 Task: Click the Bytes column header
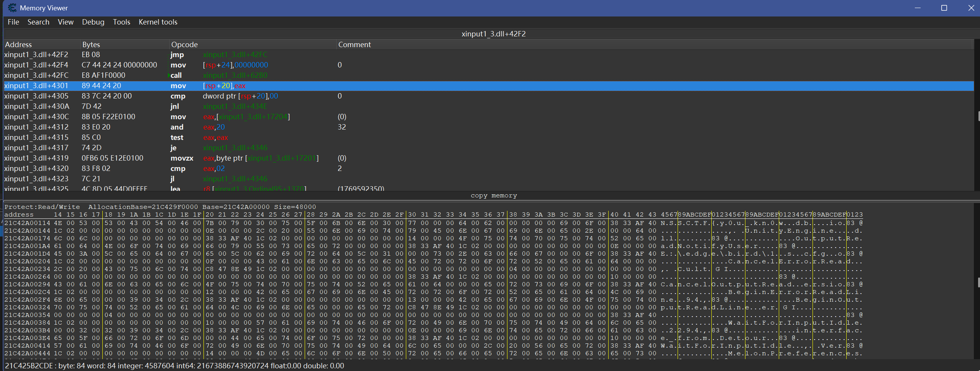point(91,44)
